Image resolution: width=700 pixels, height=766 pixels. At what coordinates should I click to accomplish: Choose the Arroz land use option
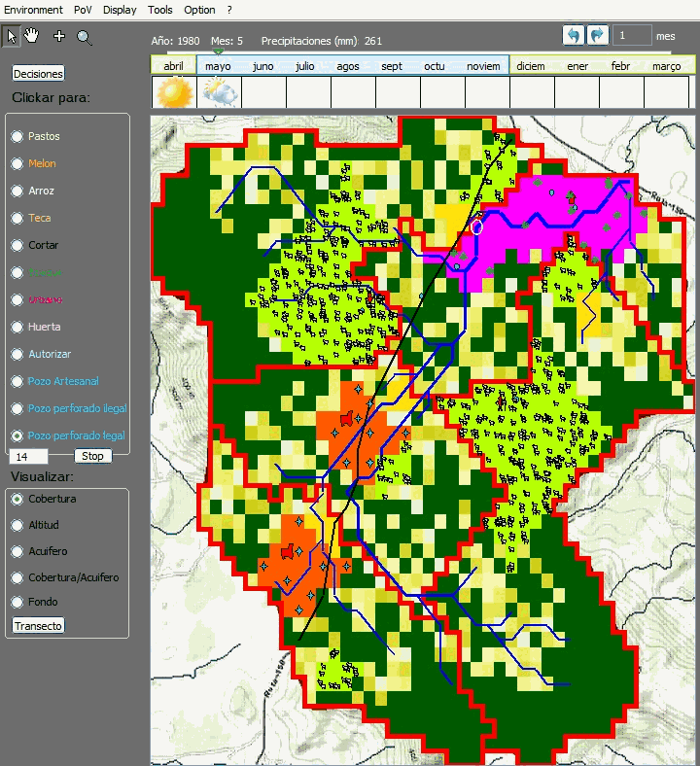[17, 191]
